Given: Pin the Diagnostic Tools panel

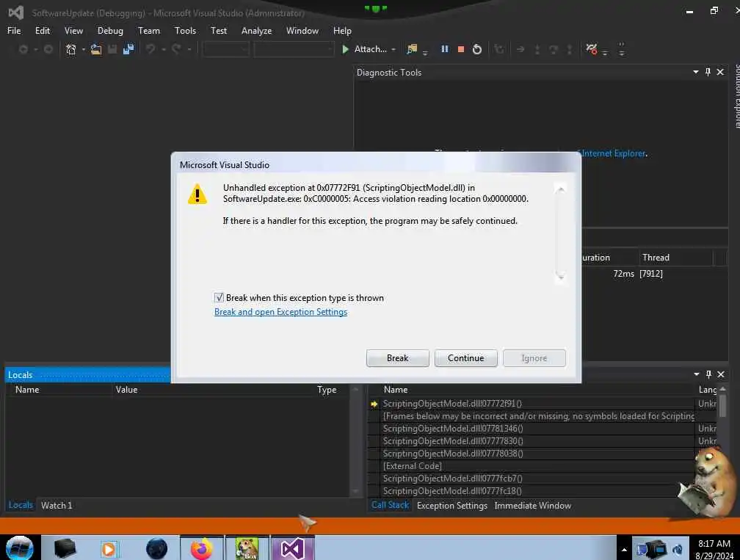Looking at the screenshot, I should click(708, 72).
